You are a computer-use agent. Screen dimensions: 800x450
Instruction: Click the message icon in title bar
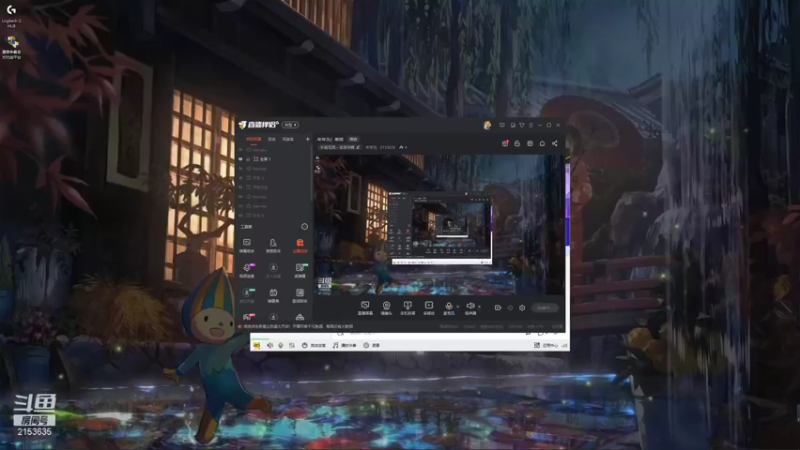coord(502,125)
